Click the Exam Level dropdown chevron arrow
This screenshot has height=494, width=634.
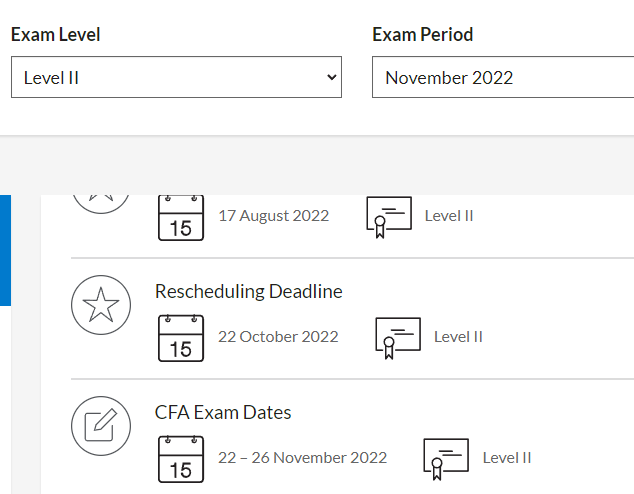[331, 77]
